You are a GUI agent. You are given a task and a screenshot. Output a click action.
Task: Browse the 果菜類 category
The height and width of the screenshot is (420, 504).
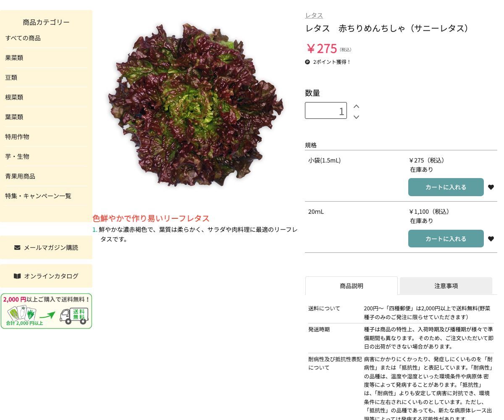coord(14,58)
